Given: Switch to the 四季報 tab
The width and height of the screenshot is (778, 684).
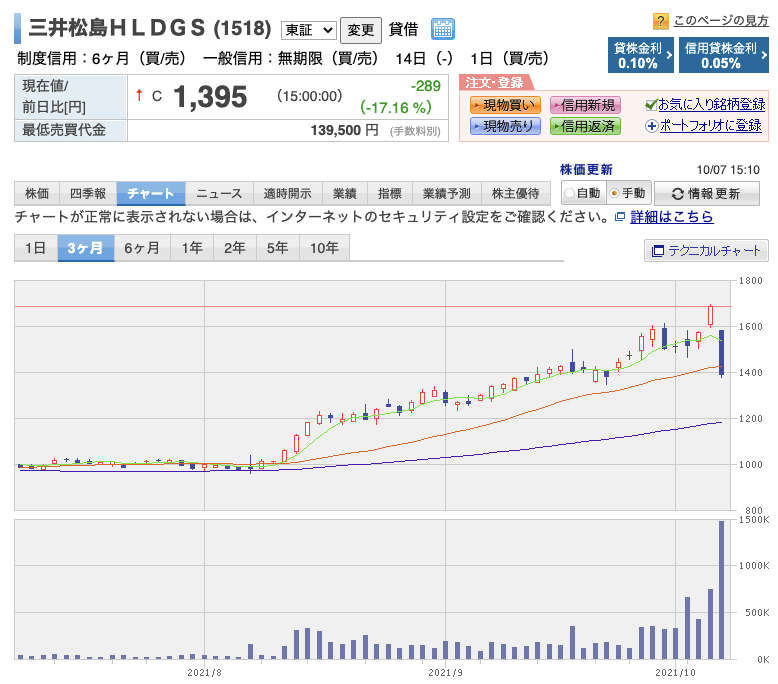Looking at the screenshot, I should tap(88, 193).
